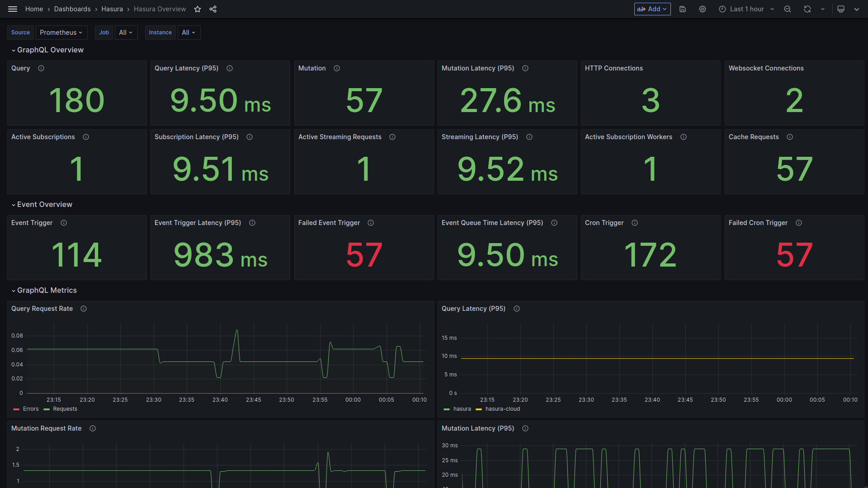Open the Prometheus data source dropdown
The height and width of the screenshot is (488, 868).
point(61,32)
